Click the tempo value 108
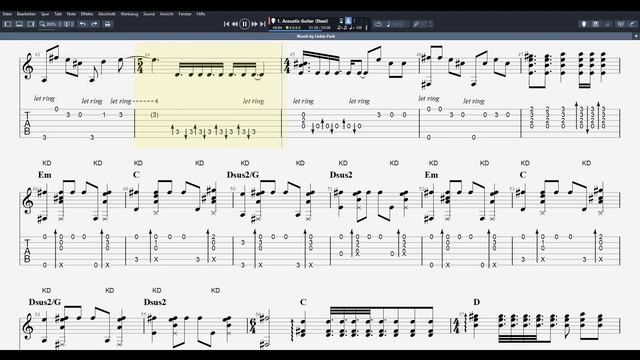 point(358,28)
